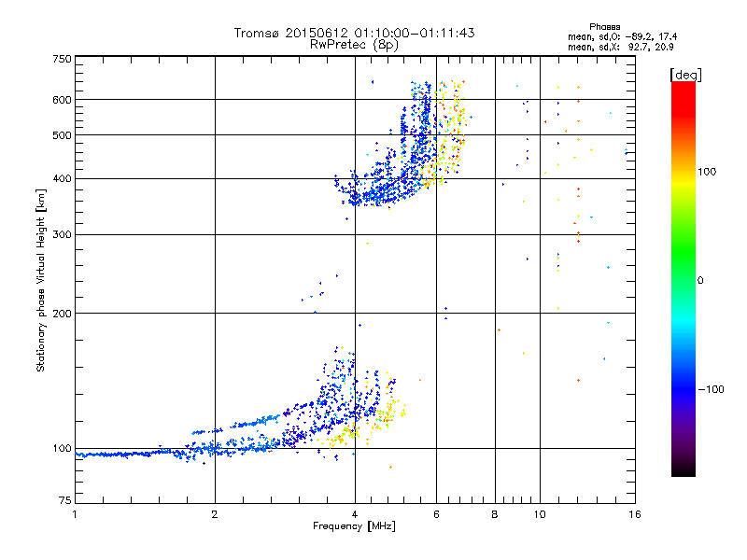Click the x-axis tick '6'

(436, 514)
